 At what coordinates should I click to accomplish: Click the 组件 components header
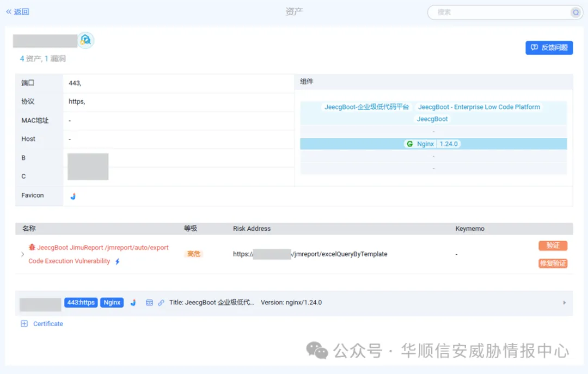click(307, 82)
